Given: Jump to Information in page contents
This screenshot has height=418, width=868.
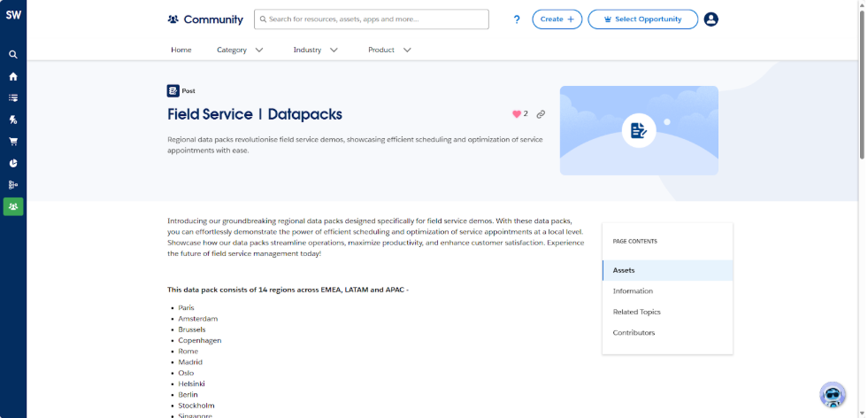Looking at the screenshot, I should click(x=633, y=291).
